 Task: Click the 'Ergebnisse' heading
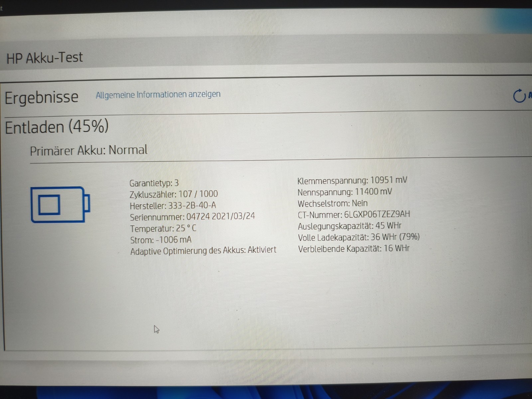coord(42,98)
